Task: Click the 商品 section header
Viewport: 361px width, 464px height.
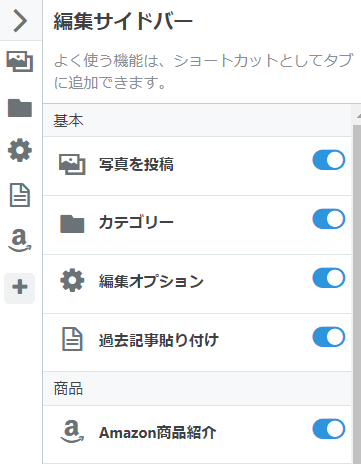Action: tap(197, 389)
